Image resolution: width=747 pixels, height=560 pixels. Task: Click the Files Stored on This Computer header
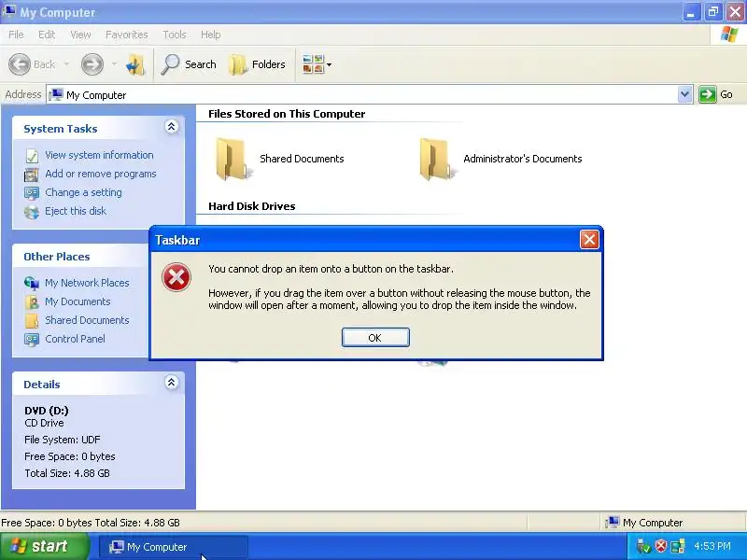pos(287,114)
